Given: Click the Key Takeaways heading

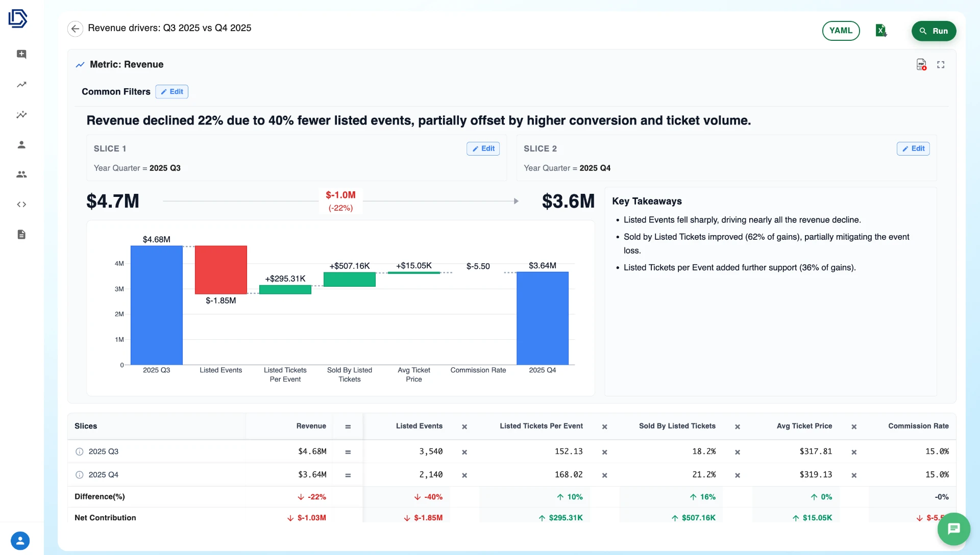Looking at the screenshot, I should click(x=647, y=201).
